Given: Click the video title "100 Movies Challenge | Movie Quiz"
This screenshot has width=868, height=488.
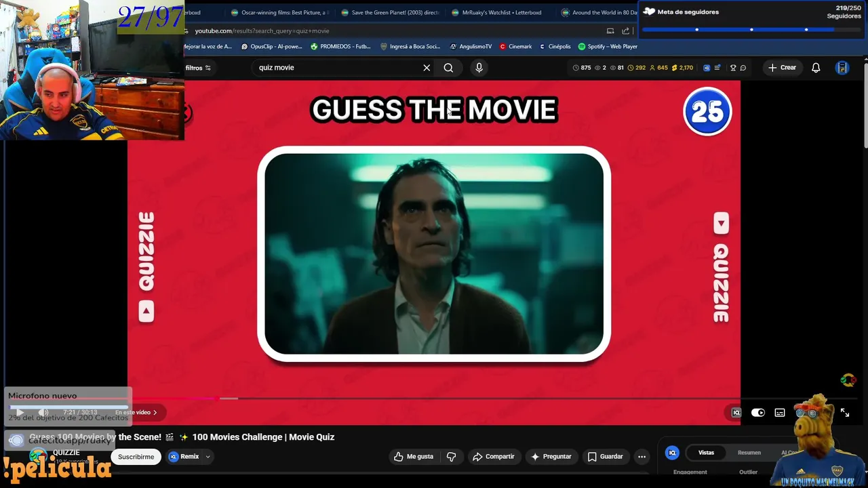Looking at the screenshot, I should 263,437.
